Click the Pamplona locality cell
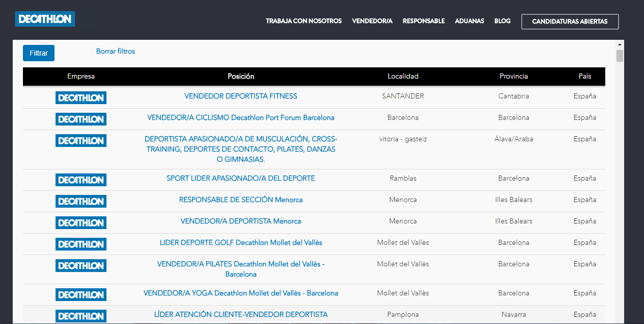This screenshot has width=644, height=324. [403, 315]
